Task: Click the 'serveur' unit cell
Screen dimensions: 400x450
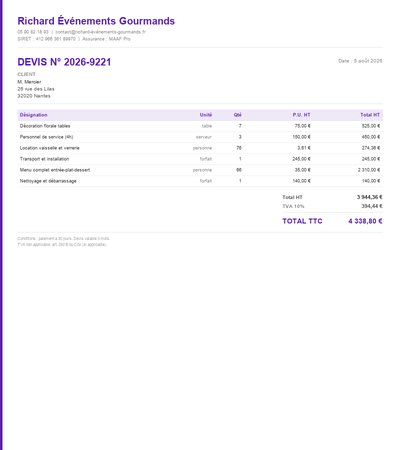Action: (x=204, y=137)
